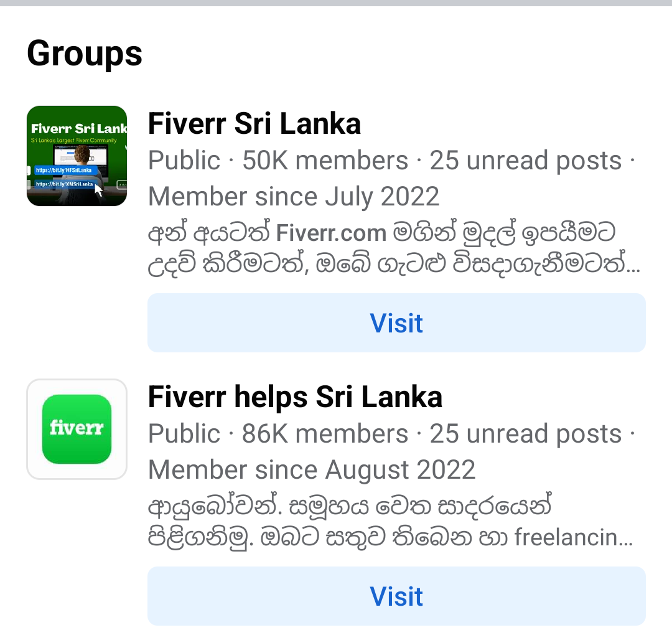Select the Groups section heading
672x630 pixels.
click(85, 54)
